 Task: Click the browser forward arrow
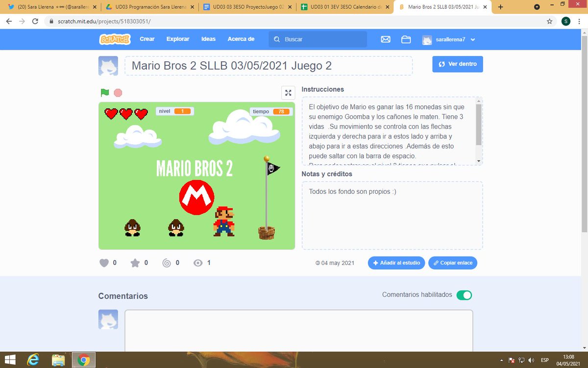point(23,22)
